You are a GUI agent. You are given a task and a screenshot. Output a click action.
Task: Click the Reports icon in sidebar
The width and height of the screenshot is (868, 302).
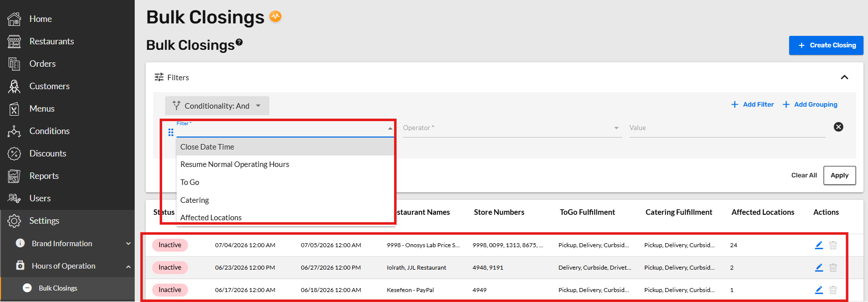click(14, 176)
